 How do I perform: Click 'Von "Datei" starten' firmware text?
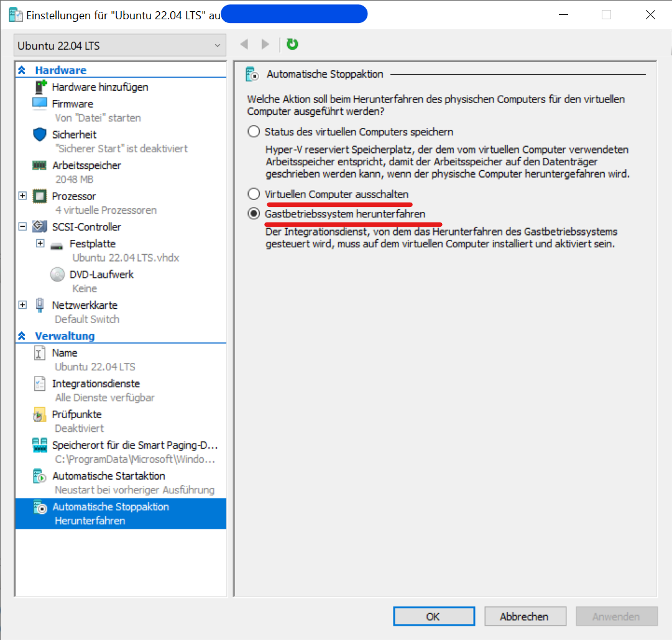[x=98, y=118]
